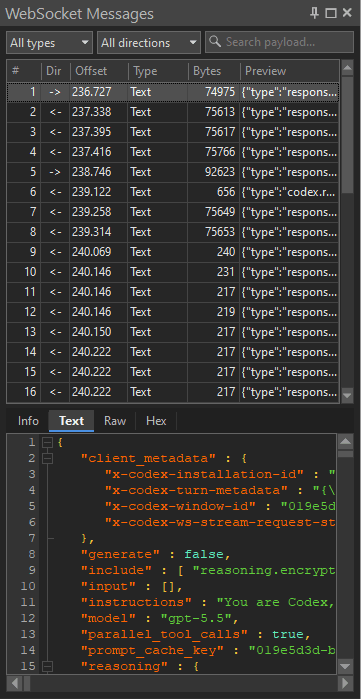Sort by the Preview column header
This screenshot has width=361, height=699.
tap(290, 71)
